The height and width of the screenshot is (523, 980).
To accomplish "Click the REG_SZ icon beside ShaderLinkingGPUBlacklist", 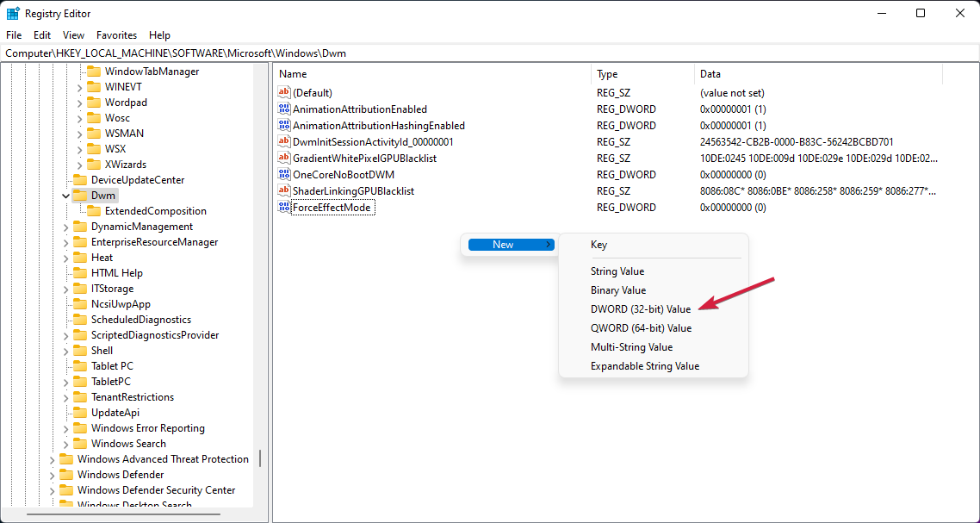I will pos(284,190).
